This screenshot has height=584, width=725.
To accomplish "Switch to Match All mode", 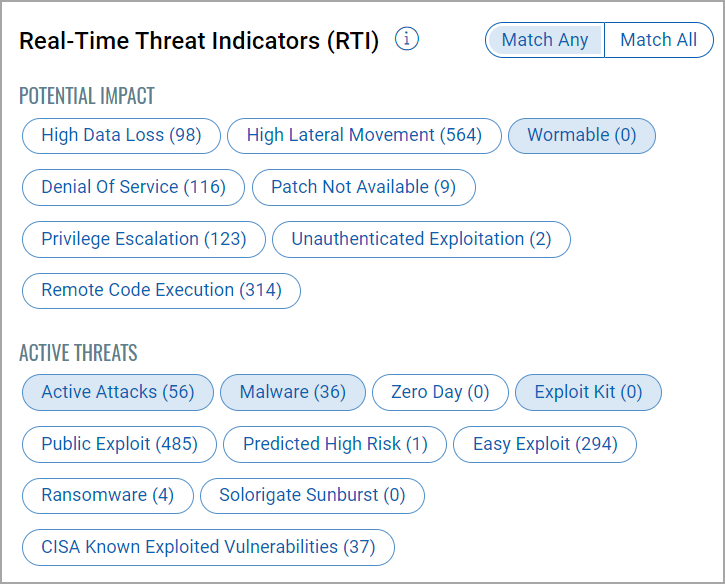I will click(x=658, y=40).
